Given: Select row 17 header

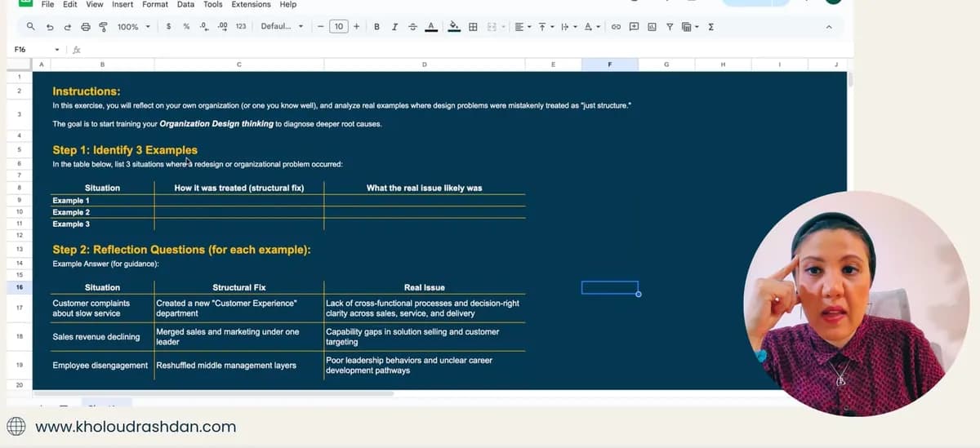Looking at the screenshot, I should coord(19,308).
